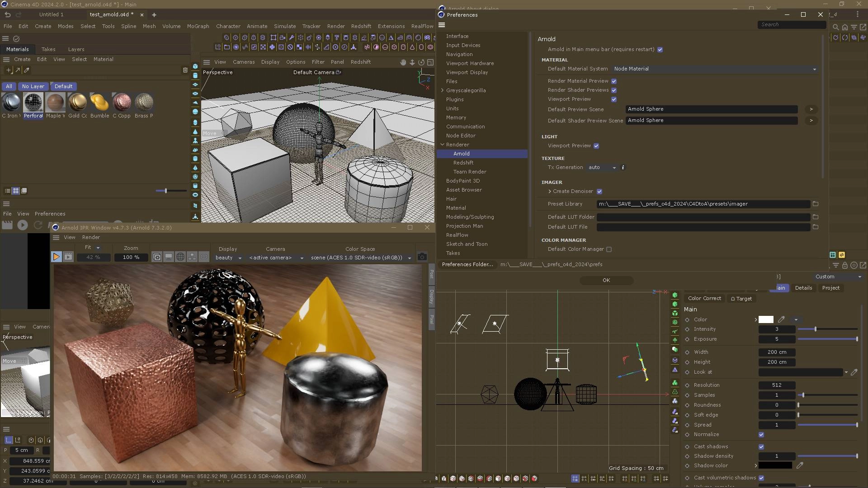Open the IPR window hamburger menu
The height and width of the screenshot is (488, 868).
(x=56, y=238)
